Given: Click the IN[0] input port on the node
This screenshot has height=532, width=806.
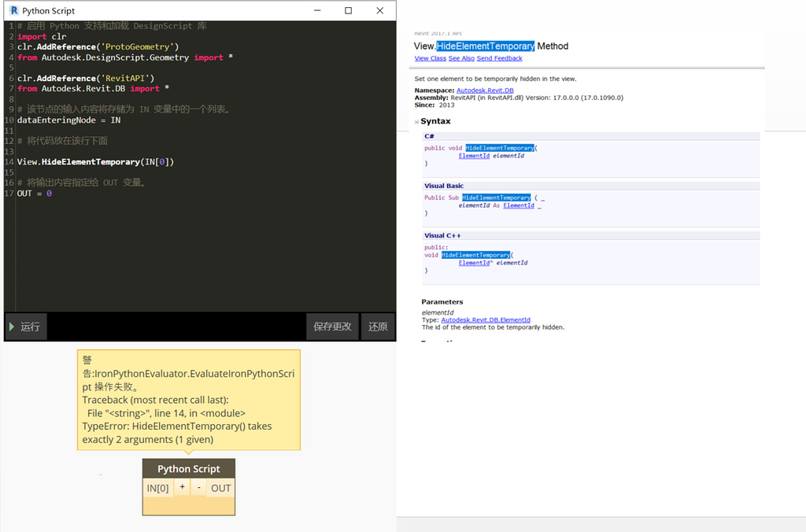Looking at the screenshot, I should point(157,487).
